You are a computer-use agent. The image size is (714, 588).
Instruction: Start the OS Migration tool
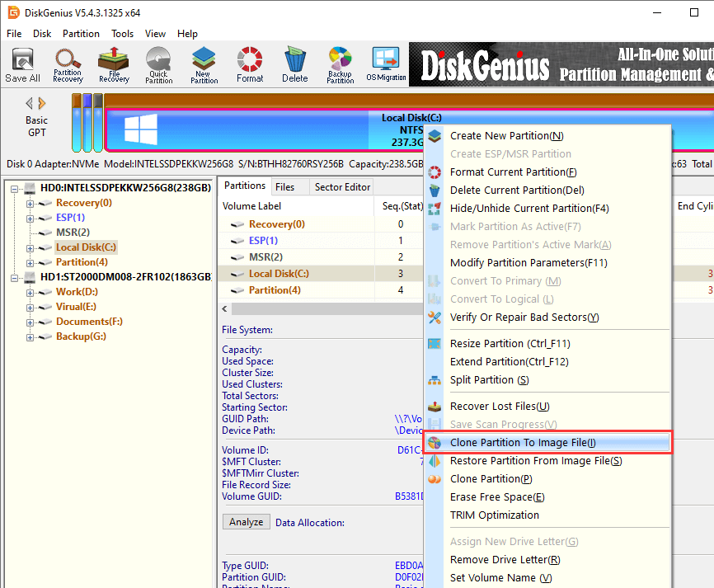click(x=386, y=64)
